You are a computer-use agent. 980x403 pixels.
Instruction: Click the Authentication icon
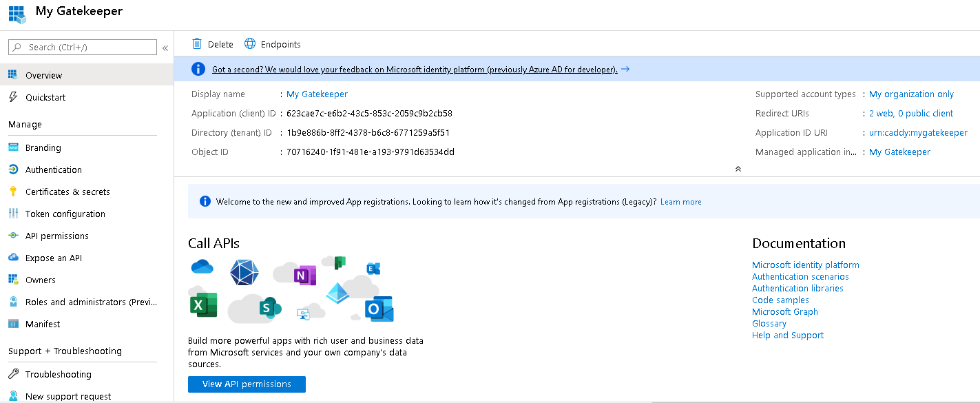tap(12, 169)
